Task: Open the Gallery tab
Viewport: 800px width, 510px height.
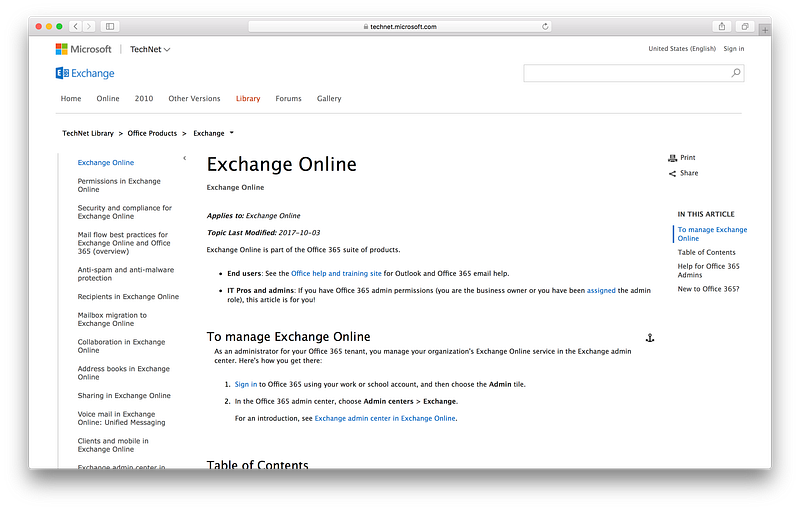Action: click(x=329, y=98)
